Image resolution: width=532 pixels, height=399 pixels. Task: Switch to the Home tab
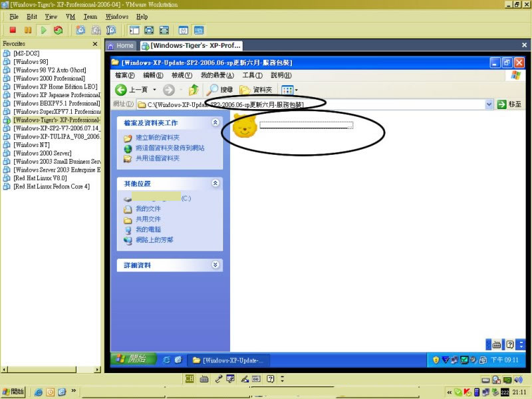click(x=121, y=45)
